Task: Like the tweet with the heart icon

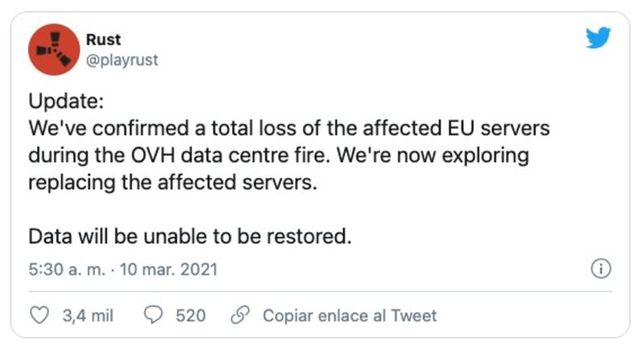Action: click(39, 315)
